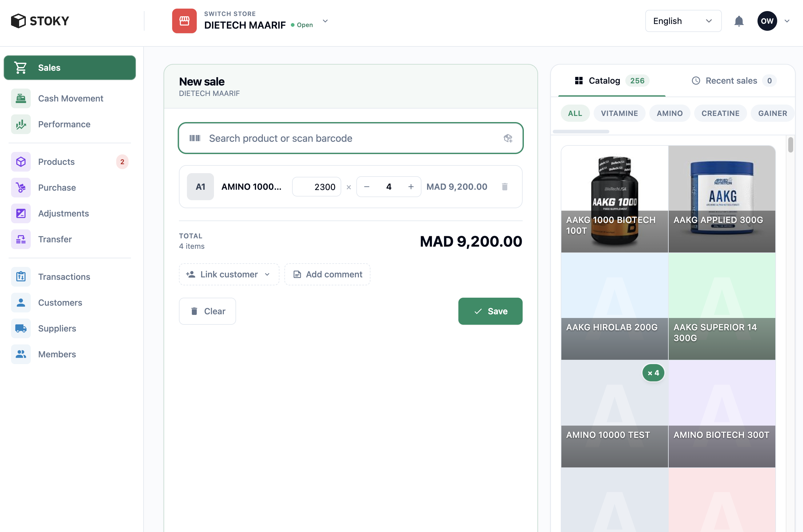803x532 pixels.
Task: Clear the sale items
Action: point(208,311)
